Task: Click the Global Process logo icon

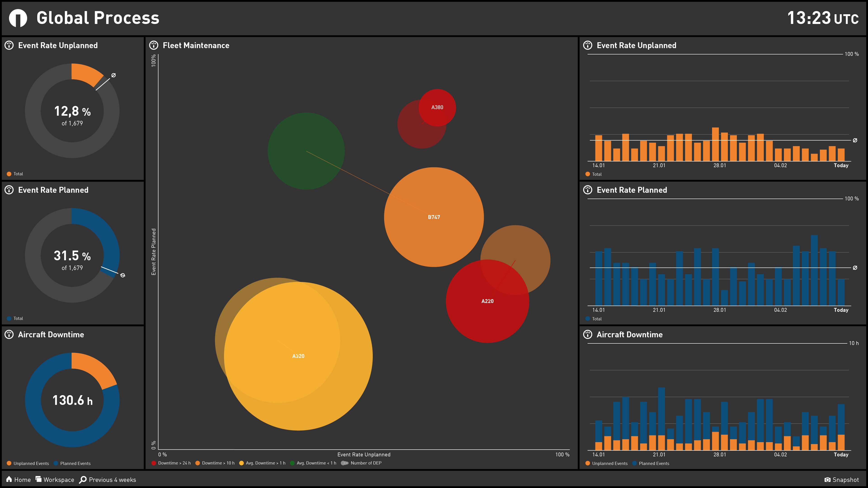Action: point(18,18)
